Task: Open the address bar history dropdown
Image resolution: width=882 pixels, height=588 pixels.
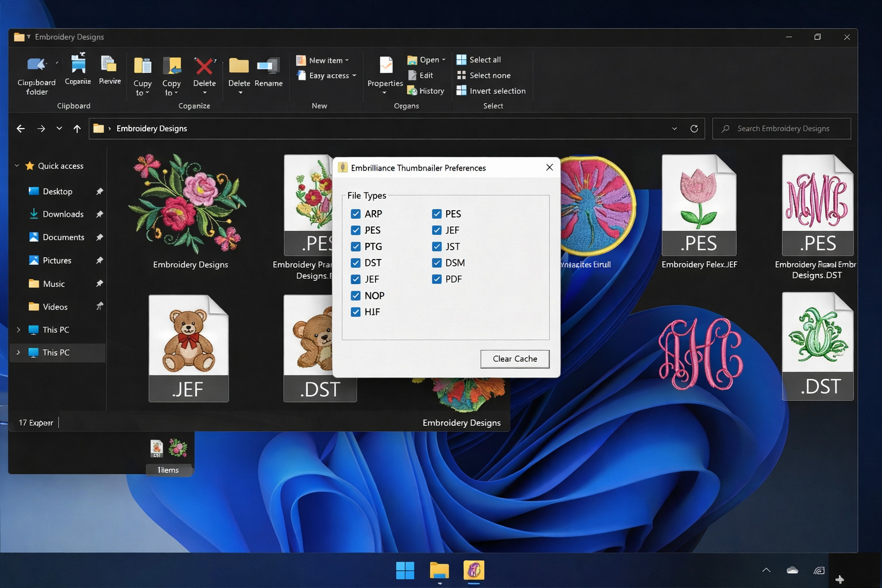Action: pos(674,129)
